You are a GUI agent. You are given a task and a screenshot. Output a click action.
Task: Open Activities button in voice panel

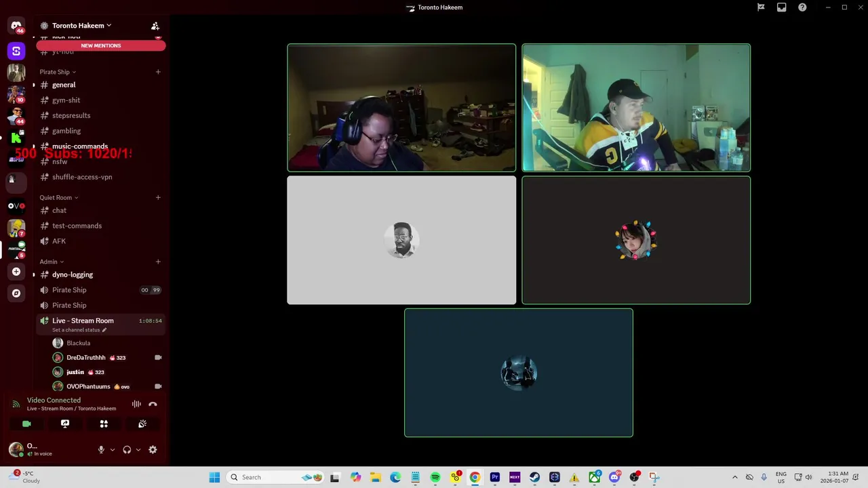(x=104, y=424)
